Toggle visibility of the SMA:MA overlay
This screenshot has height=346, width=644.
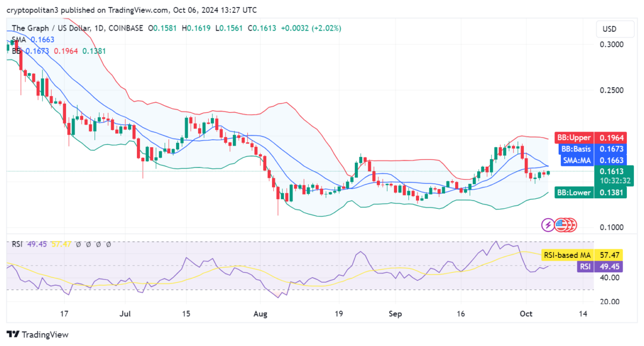coord(576,160)
